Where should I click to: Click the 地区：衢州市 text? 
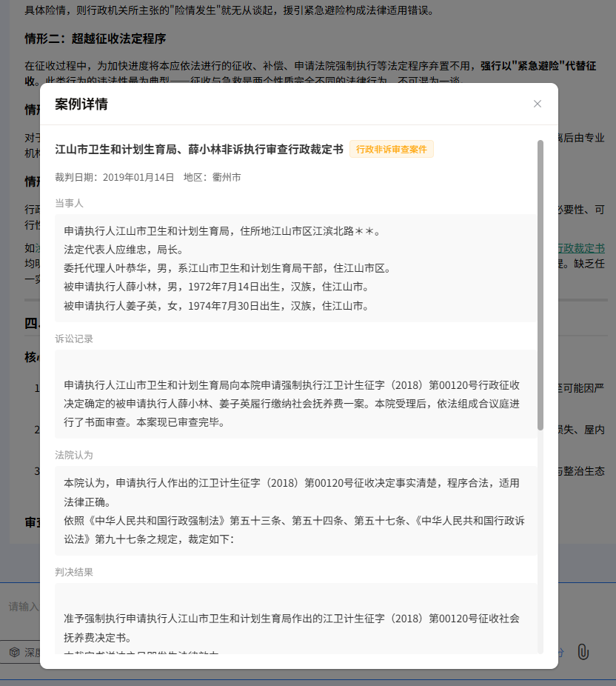212,177
